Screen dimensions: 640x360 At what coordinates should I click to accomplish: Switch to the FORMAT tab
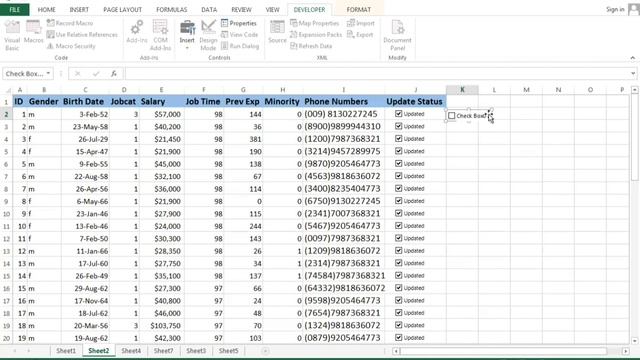coord(358,9)
